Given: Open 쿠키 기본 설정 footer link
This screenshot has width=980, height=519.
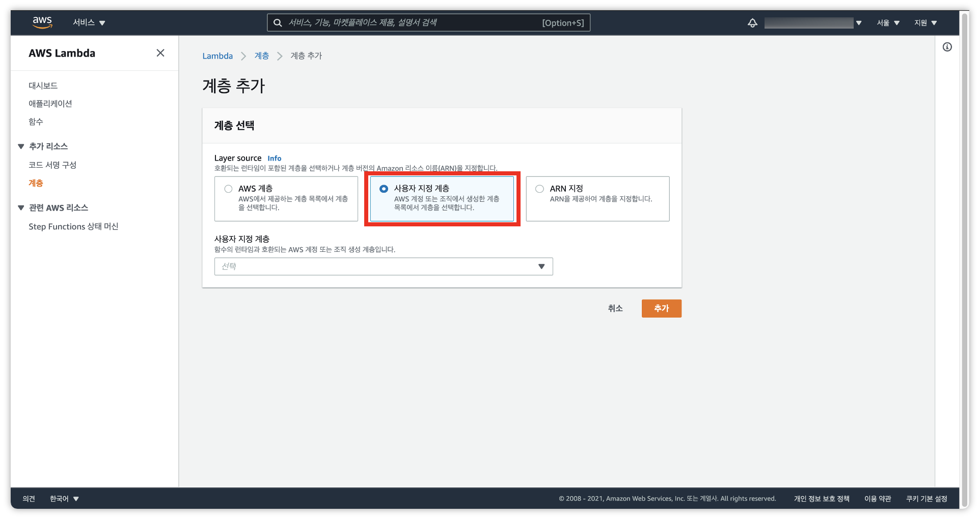Looking at the screenshot, I should pos(927,499).
